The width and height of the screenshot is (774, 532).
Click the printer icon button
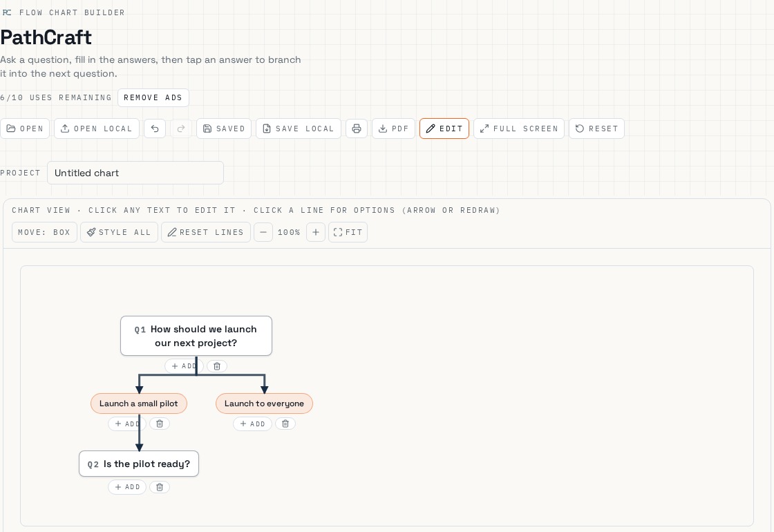(357, 129)
